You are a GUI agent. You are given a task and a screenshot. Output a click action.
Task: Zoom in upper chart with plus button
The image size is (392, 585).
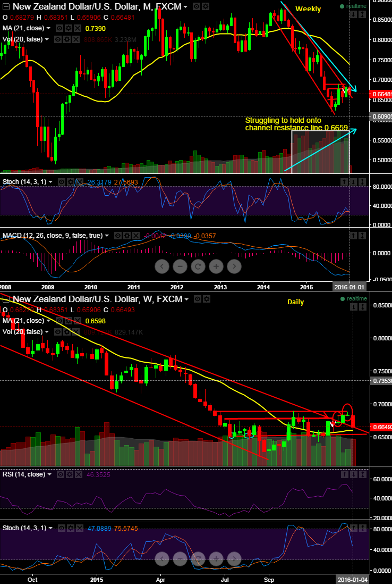tap(216, 266)
